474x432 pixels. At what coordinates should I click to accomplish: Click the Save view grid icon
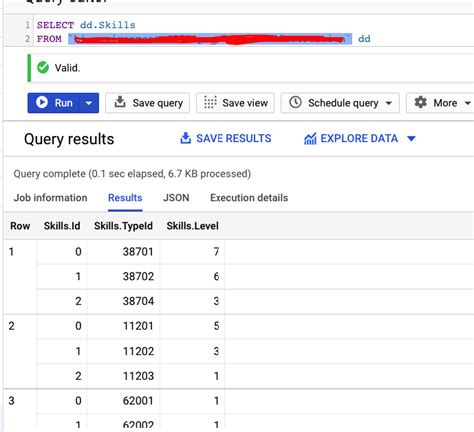pyautogui.click(x=210, y=102)
